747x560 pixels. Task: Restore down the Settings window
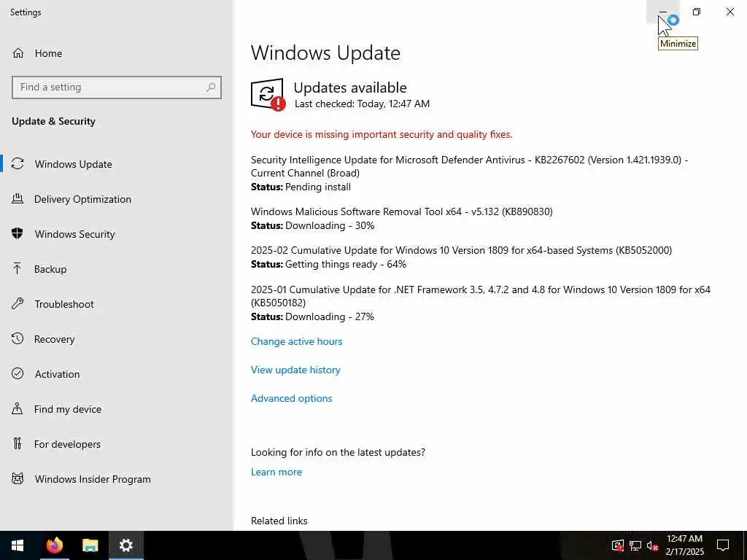coord(697,12)
